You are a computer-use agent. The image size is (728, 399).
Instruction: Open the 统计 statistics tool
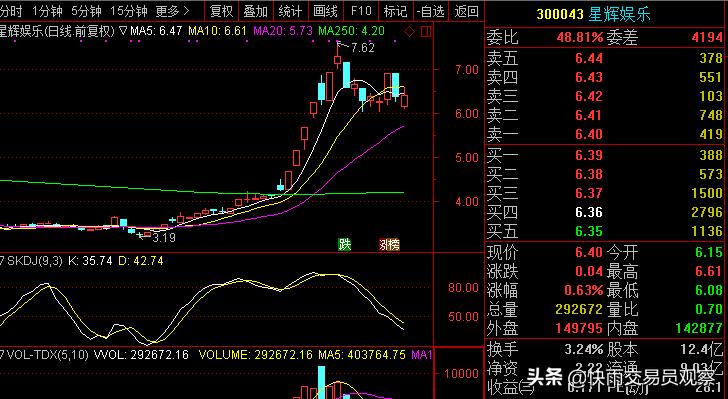(x=291, y=11)
